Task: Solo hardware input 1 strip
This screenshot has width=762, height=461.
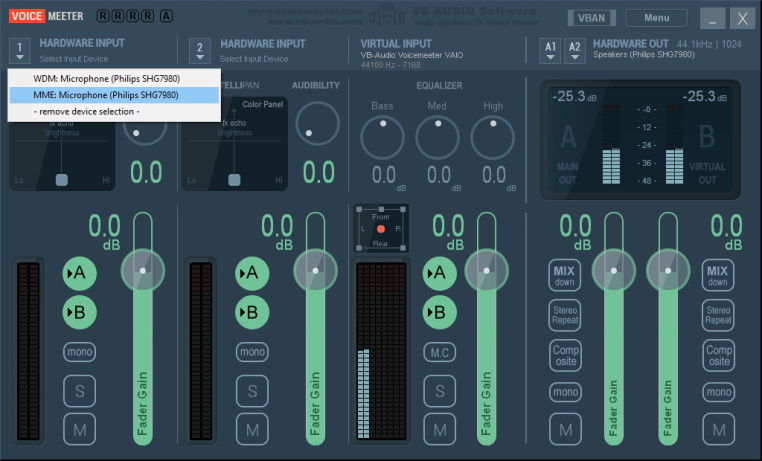Action: (x=79, y=391)
